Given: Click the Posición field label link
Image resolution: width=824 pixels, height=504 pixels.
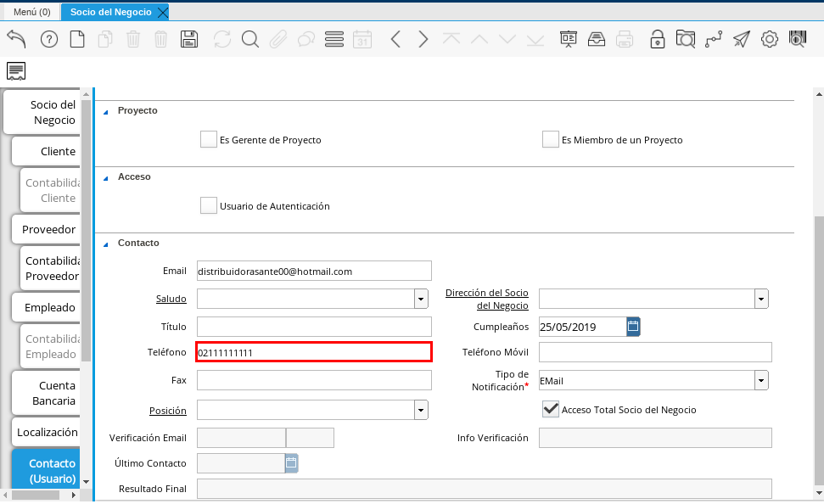Looking at the screenshot, I should pyautogui.click(x=167, y=411).
